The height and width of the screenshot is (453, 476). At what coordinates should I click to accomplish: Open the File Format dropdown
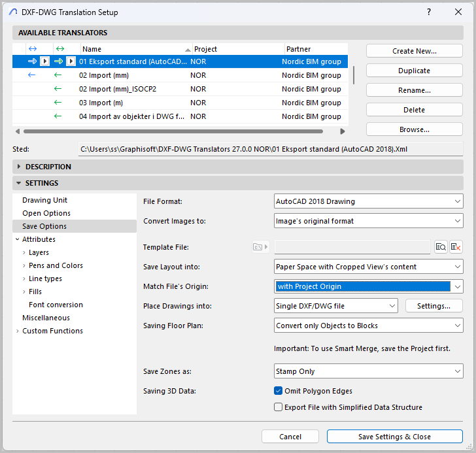click(x=368, y=201)
